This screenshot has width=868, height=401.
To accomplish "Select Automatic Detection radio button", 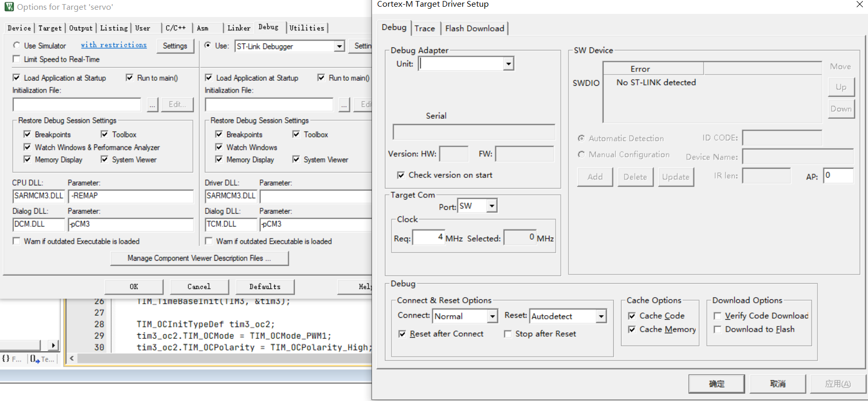I will (581, 138).
